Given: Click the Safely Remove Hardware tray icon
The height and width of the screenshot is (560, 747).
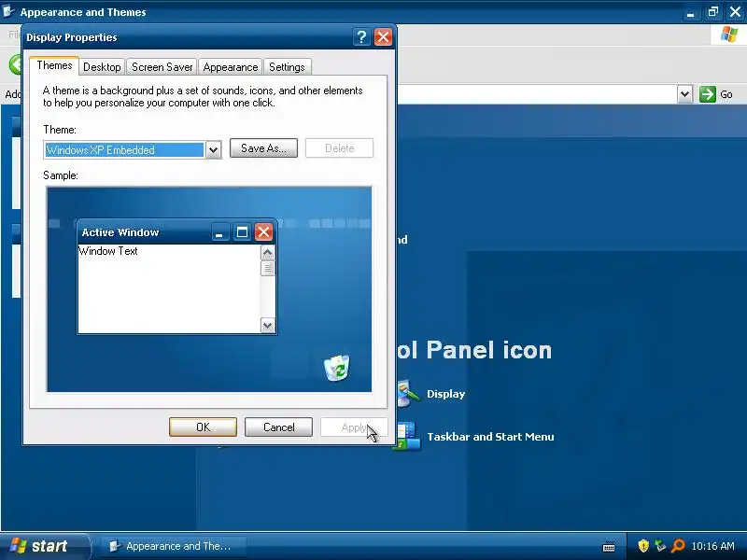Looking at the screenshot, I should pos(660,546).
